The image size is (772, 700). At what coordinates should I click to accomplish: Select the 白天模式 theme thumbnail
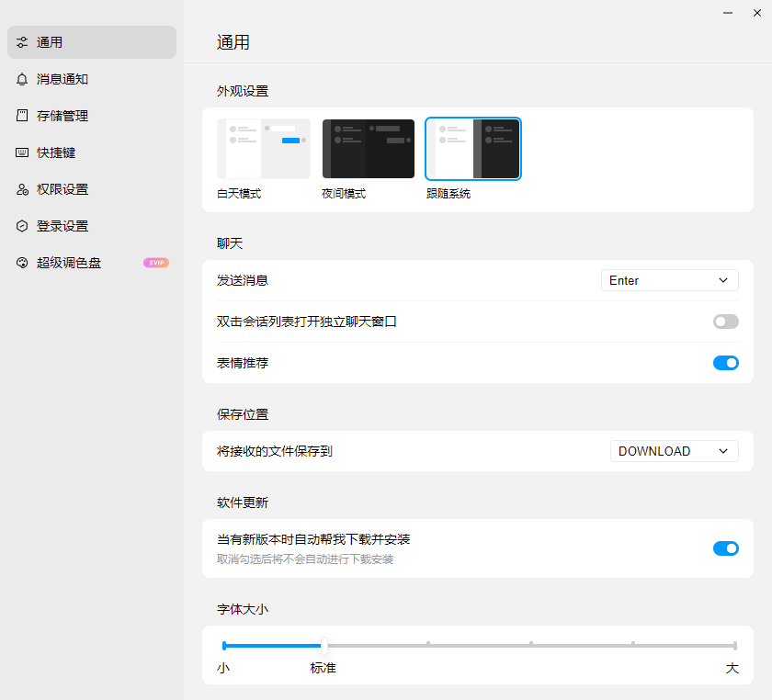tap(263, 149)
